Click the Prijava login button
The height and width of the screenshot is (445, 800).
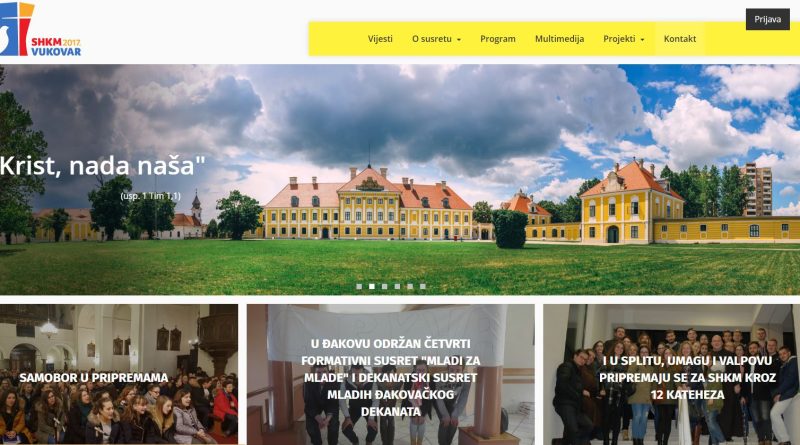[x=767, y=19]
